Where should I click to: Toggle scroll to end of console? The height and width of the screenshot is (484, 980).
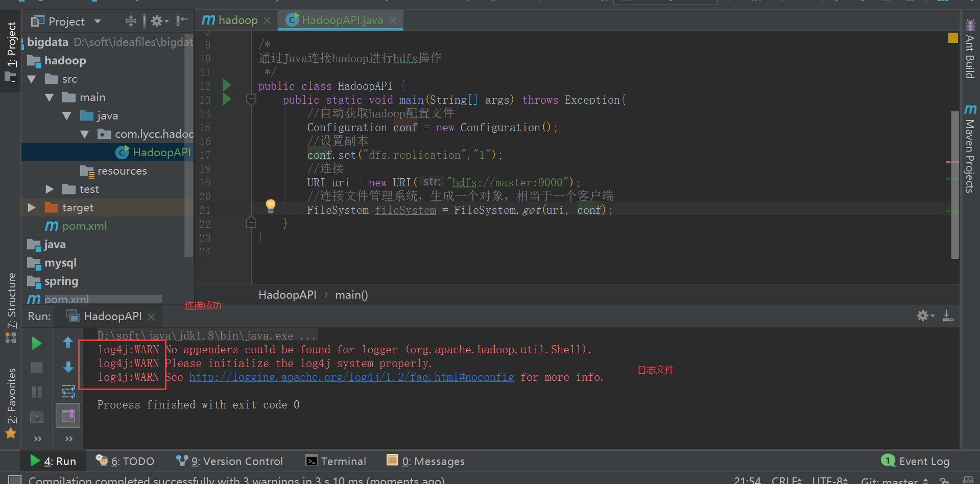coord(68,416)
